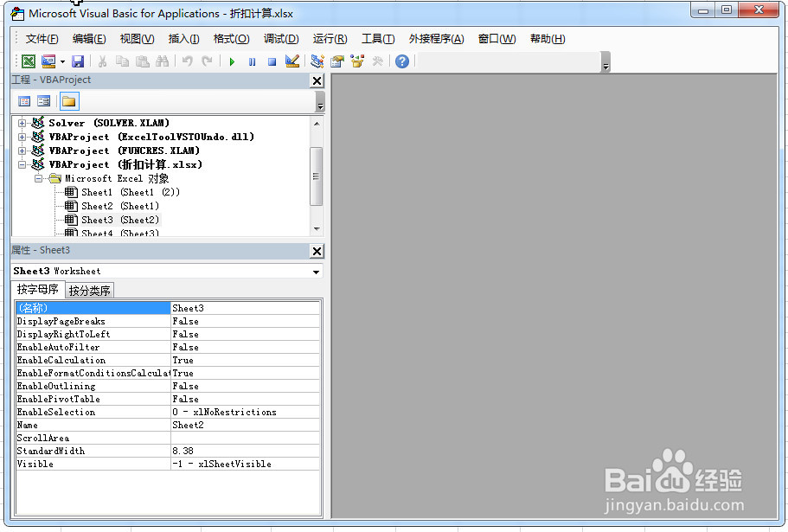Switch to 按字母序 tab
The width and height of the screenshot is (788, 532).
(38, 290)
